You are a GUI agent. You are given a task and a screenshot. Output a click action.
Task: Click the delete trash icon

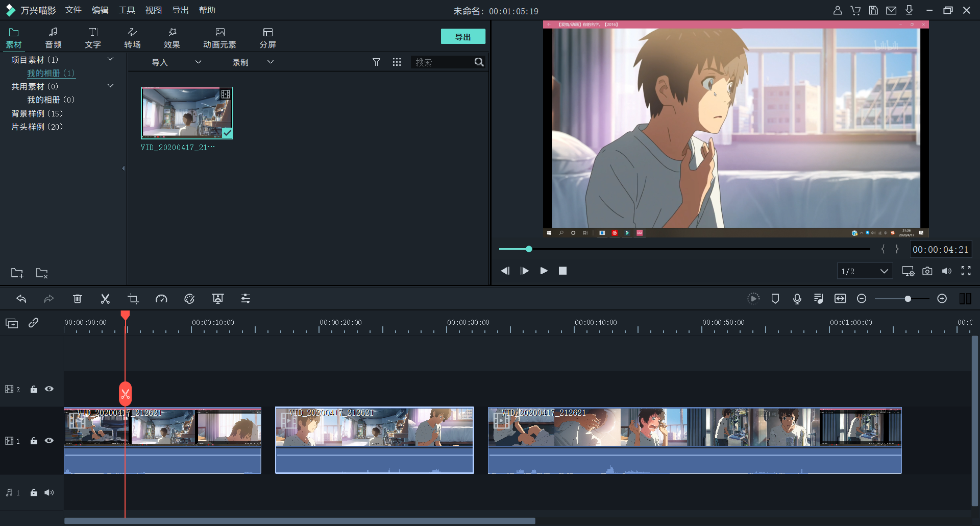(x=77, y=299)
